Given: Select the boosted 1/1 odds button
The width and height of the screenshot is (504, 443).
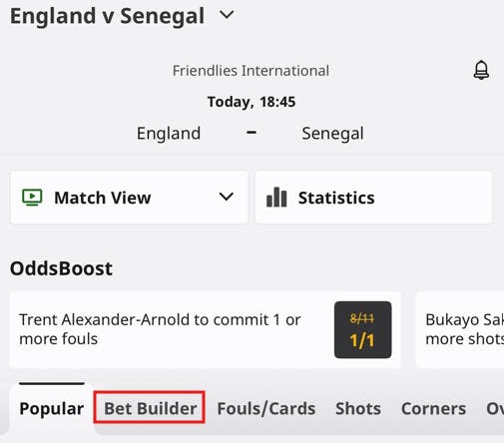Looking at the screenshot, I should click(362, 329).
